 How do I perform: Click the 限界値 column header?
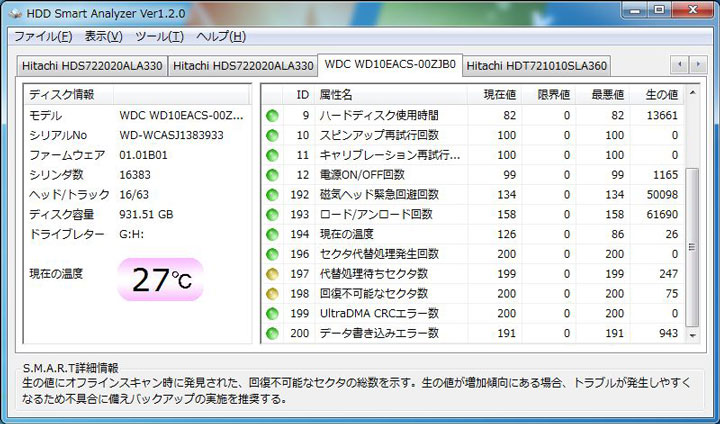click(549, 95)
